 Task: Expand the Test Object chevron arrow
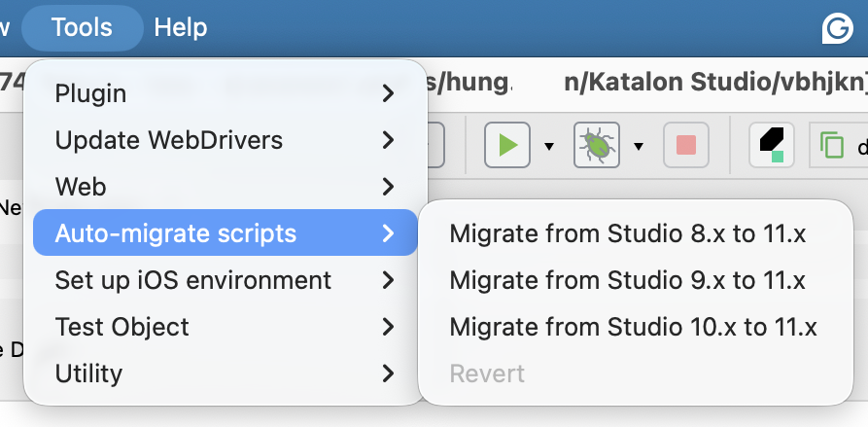[x=389, y=327]
